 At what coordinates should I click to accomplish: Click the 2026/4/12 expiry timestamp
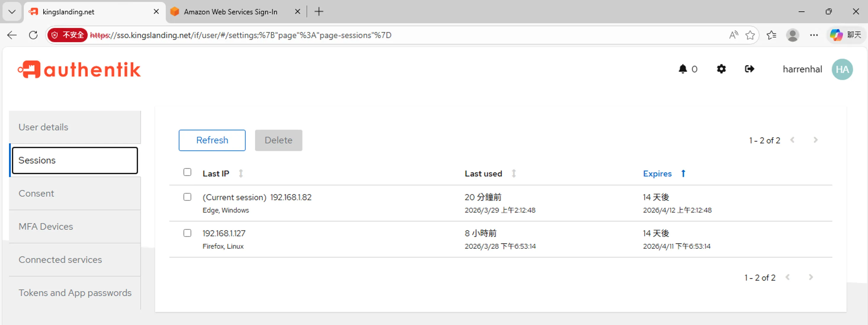point(677,210)
